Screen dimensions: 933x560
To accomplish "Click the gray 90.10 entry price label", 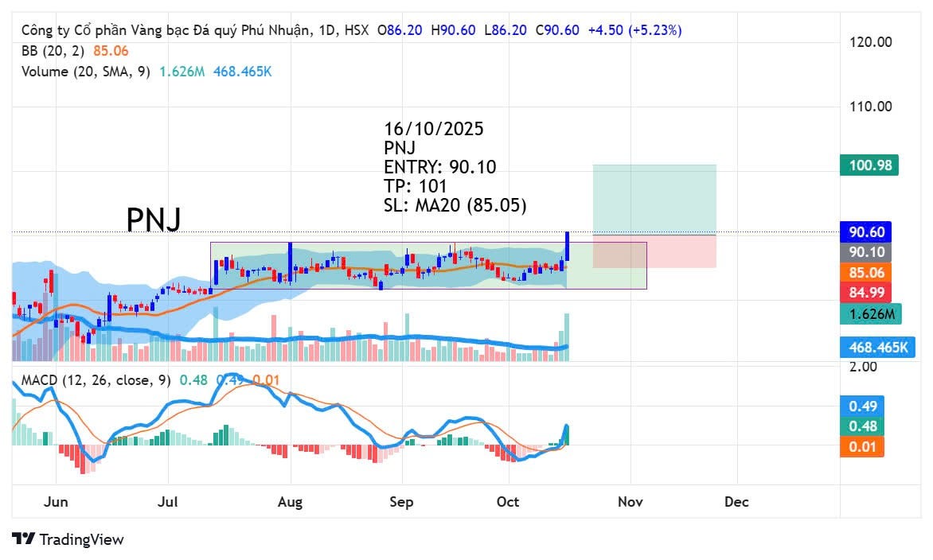I will tap(866, 252).
